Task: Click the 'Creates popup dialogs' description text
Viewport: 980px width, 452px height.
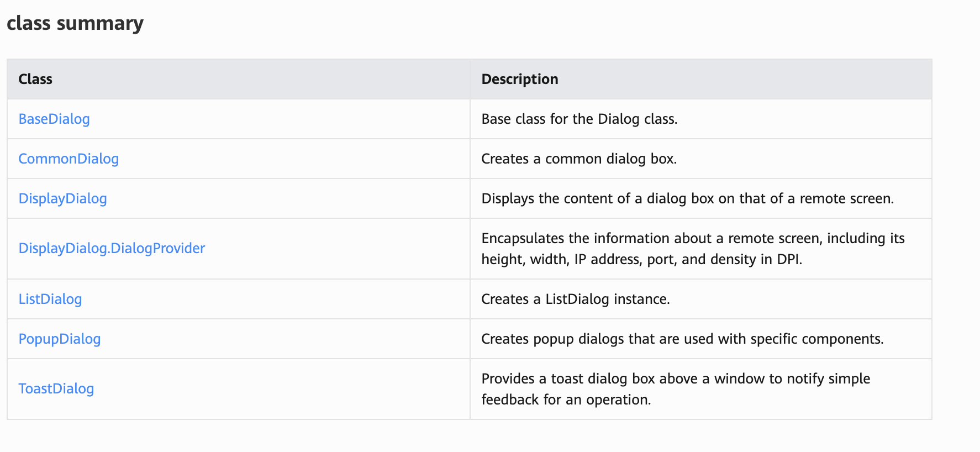Action: (x=682, y=339)
